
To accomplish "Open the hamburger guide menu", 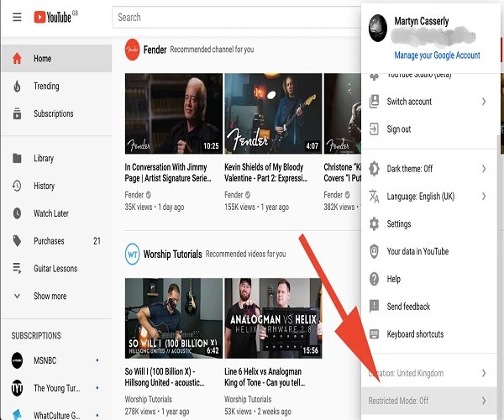I will [x=17, y=17].
